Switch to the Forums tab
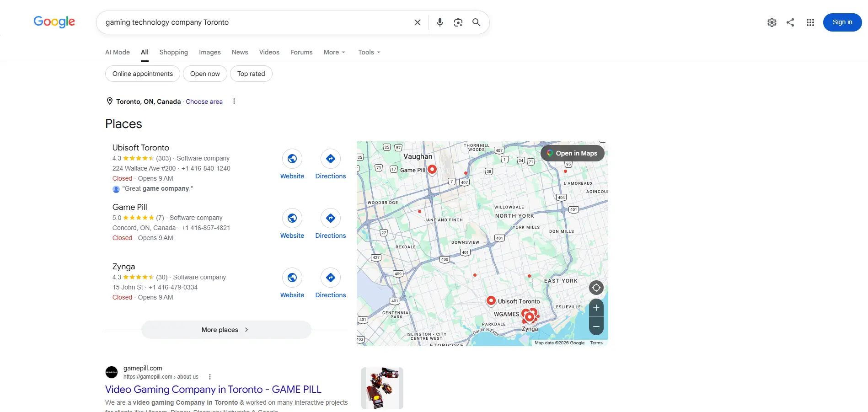 coord(301,52)
